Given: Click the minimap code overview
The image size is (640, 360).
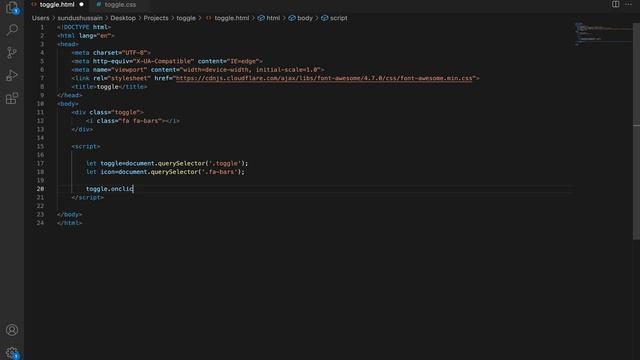Looking at the screenshot, I should [x=603, y=33].
